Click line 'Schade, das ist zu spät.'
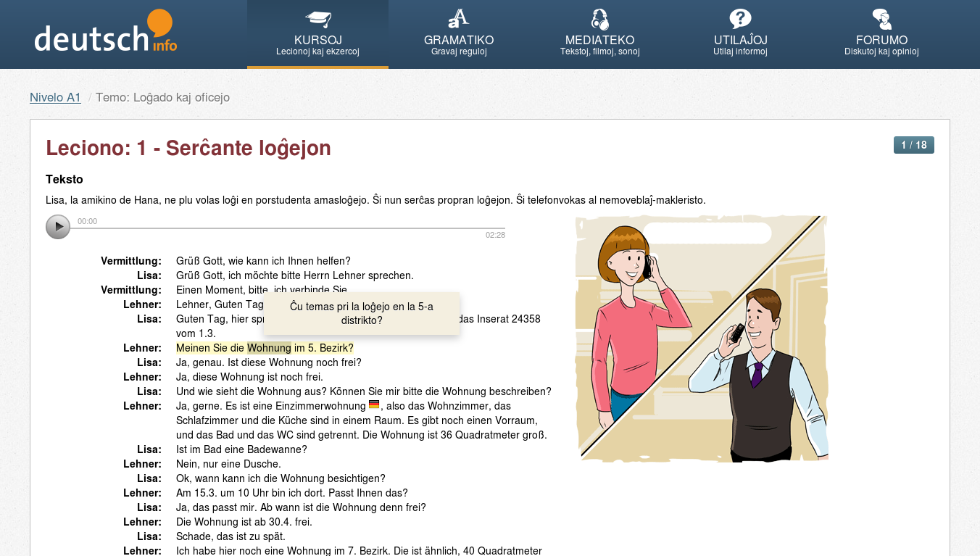This screenshot has height=556, width=980. coord(231,536)
